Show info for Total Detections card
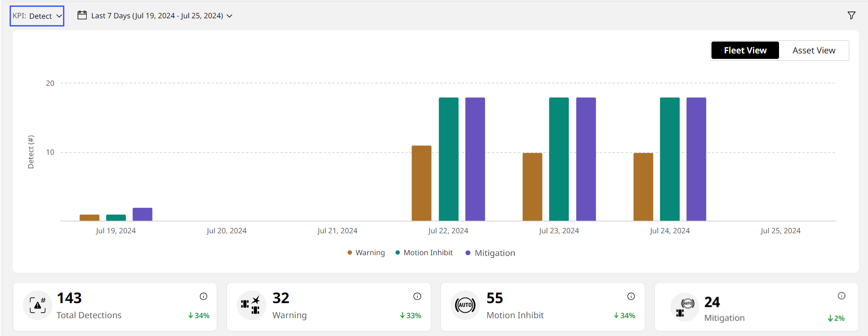The image size is (868, 336). coord(204,296)
